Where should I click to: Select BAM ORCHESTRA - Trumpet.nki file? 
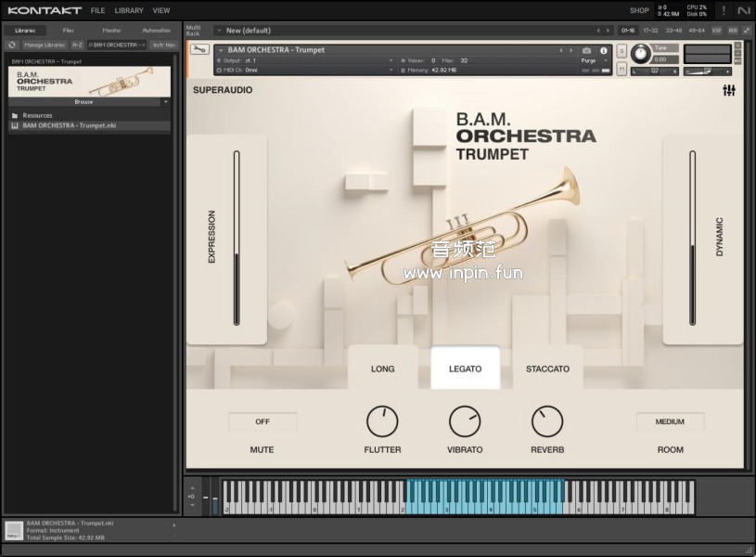(89, 125)
